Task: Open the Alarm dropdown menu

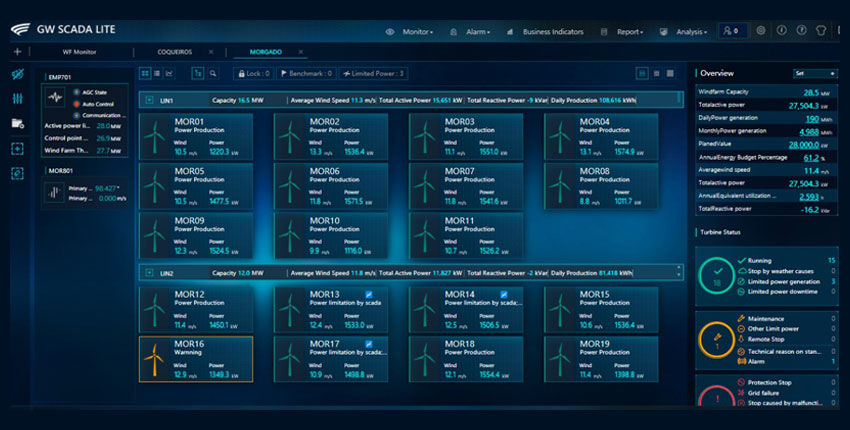Action: 478,32
